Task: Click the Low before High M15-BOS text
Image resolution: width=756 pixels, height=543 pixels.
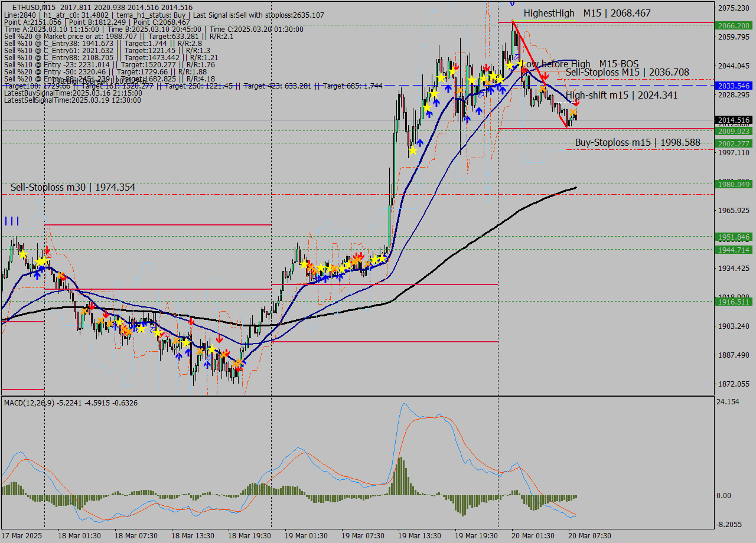Action: click(580, 64)
